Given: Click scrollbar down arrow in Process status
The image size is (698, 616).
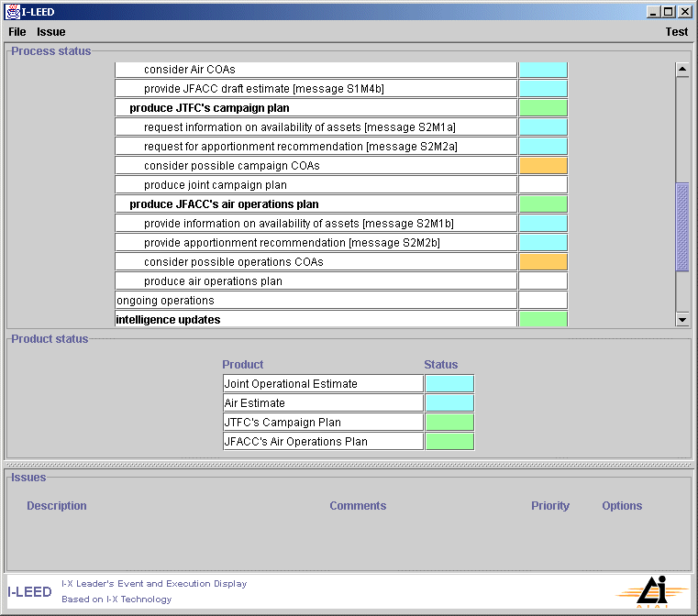Looking at the screenshot, I should [681, 319].
